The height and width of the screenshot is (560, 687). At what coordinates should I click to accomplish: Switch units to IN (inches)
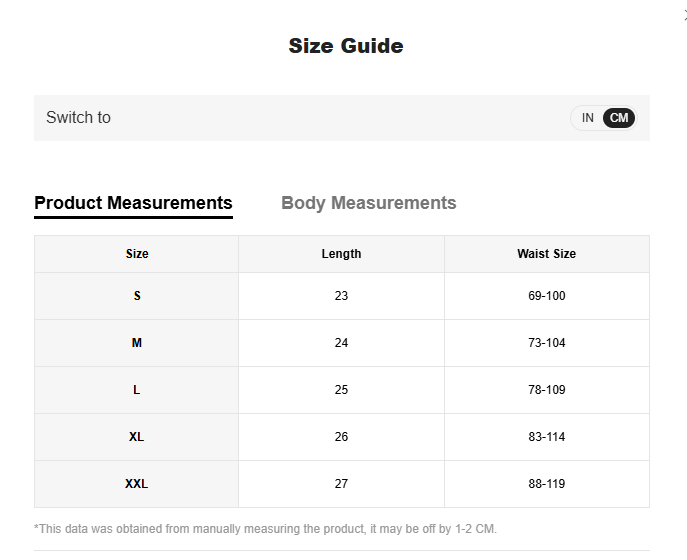588,118
